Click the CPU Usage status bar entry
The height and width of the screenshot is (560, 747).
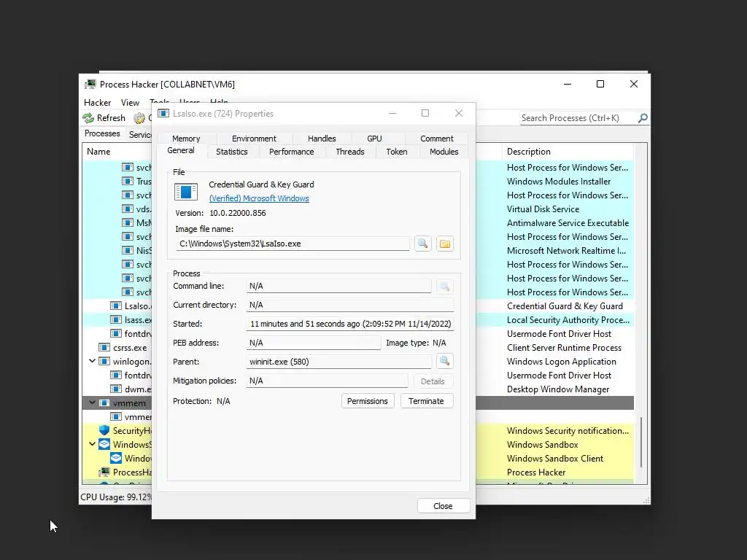point(116,497)
